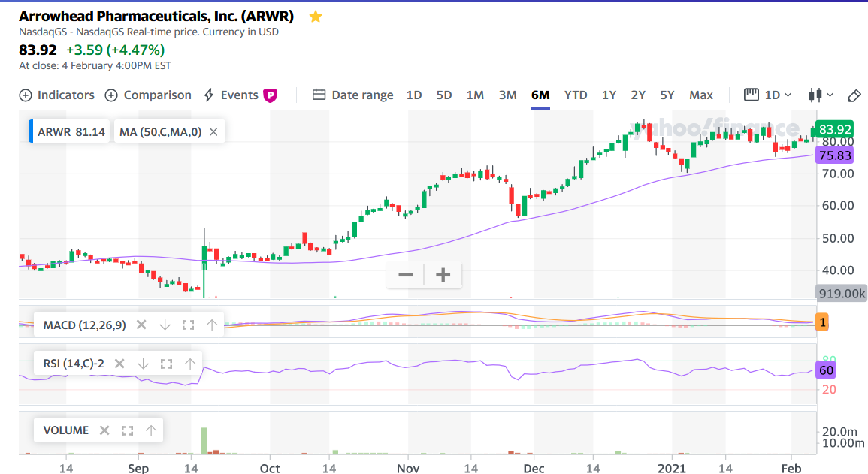
Task: Maximize the VOLUME panel
Action: coord(127,430)
